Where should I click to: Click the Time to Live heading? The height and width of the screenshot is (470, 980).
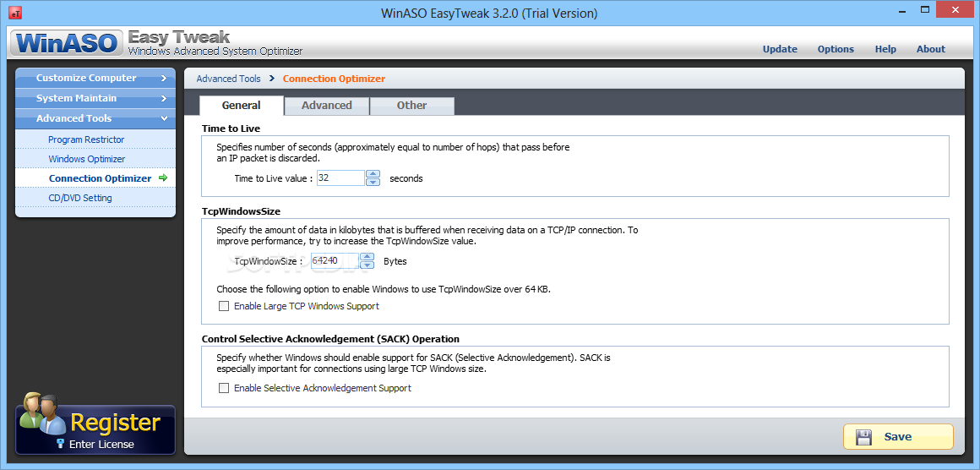click(x=231, y=128)
